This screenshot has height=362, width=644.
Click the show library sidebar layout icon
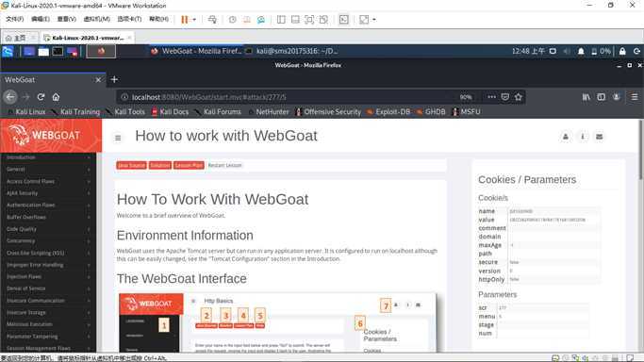click(x=281, y=19)
